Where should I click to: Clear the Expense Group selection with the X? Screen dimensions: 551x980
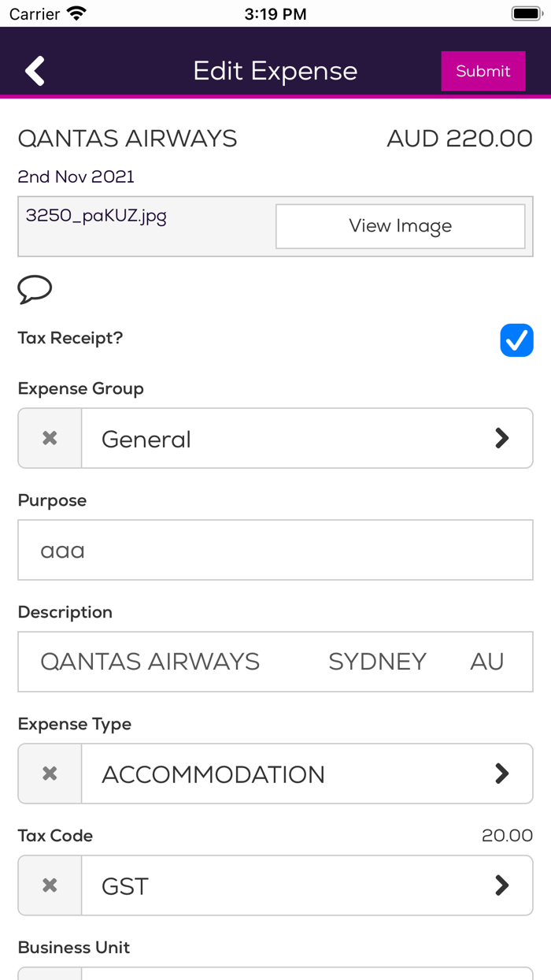coord(49,438)
